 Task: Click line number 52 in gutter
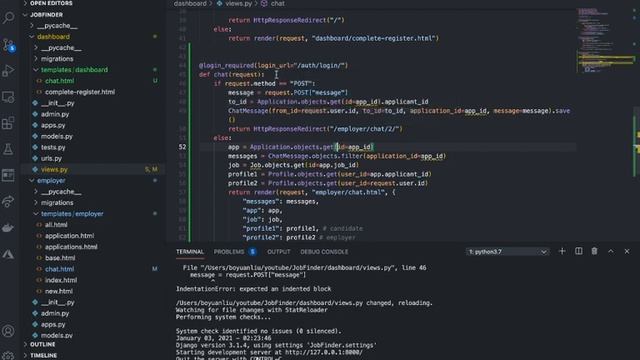click(x=182, y=147)
